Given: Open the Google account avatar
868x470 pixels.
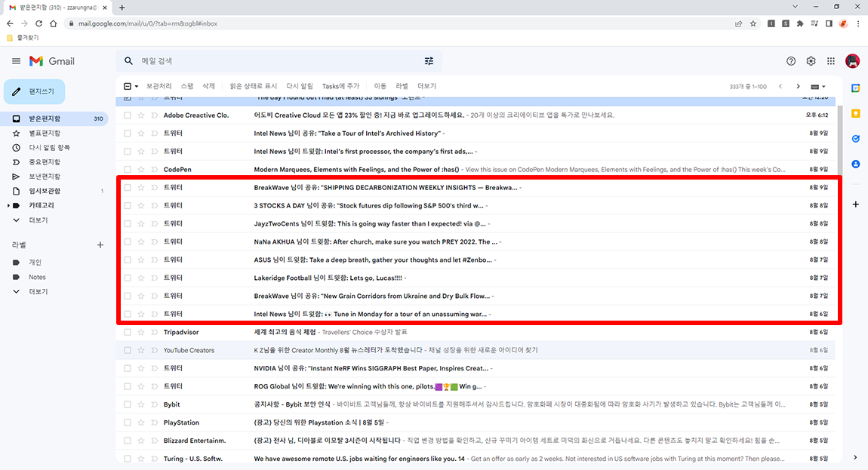Looking at the screenshot, I should (x=852, y=61).
